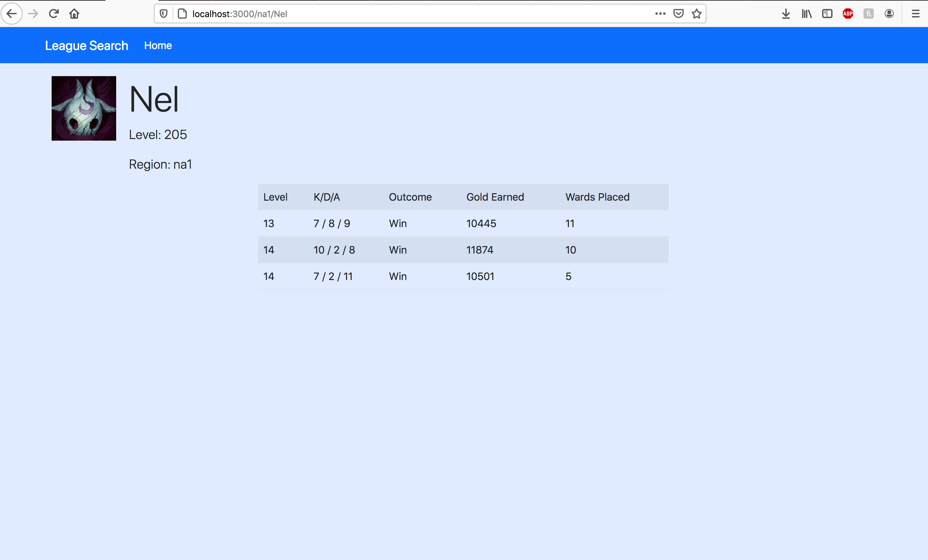Open the Library panel
This screenshot has width=928, height=560.
click(806, 14)
